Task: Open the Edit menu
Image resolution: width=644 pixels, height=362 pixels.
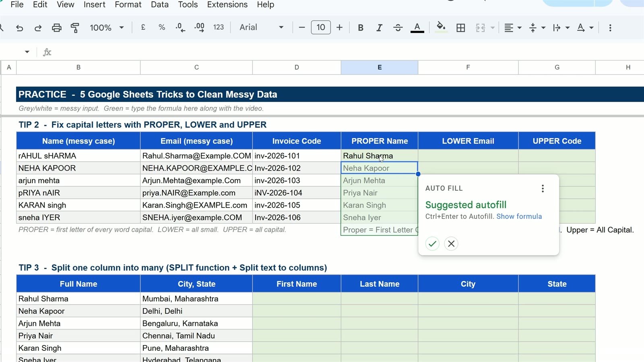Action: coord(40,4)
